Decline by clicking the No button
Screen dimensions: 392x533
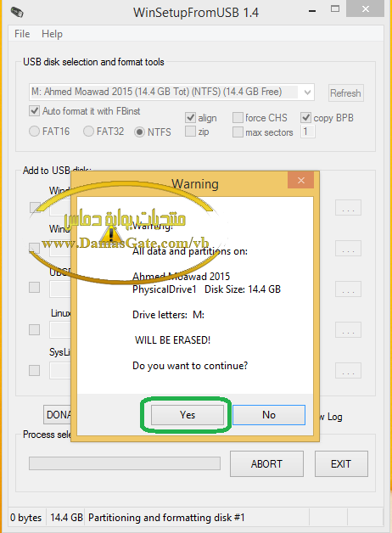(269, 415)
